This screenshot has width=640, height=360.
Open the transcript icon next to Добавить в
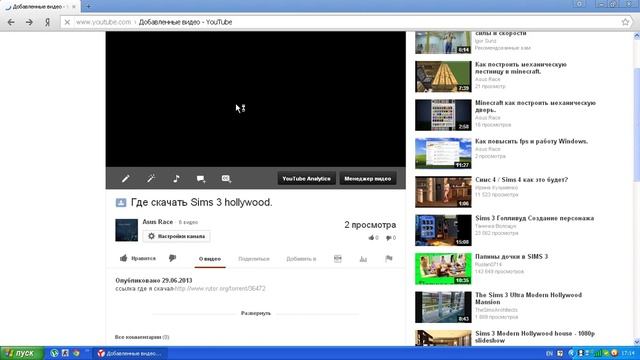point(338,258)
